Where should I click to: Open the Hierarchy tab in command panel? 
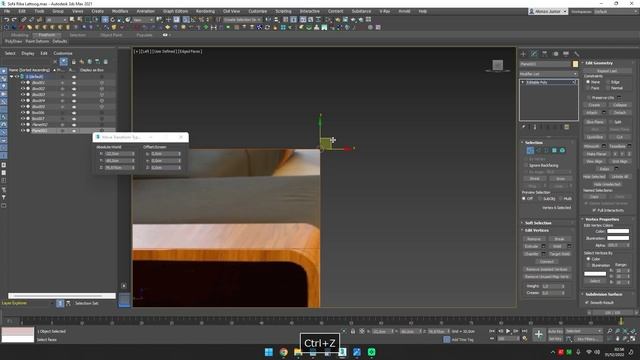click(544, 54)
